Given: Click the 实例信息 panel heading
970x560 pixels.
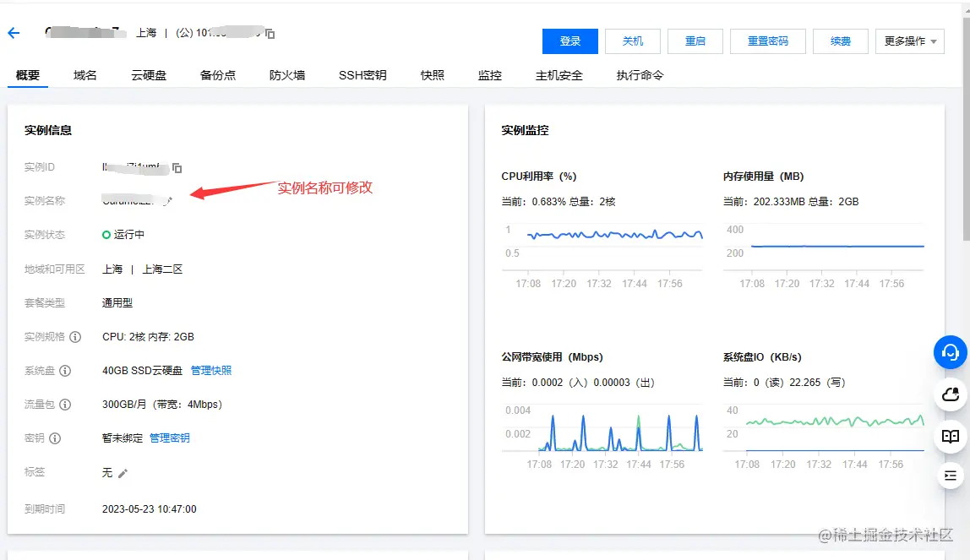Looking at the screenshot, I should point(47,130).
